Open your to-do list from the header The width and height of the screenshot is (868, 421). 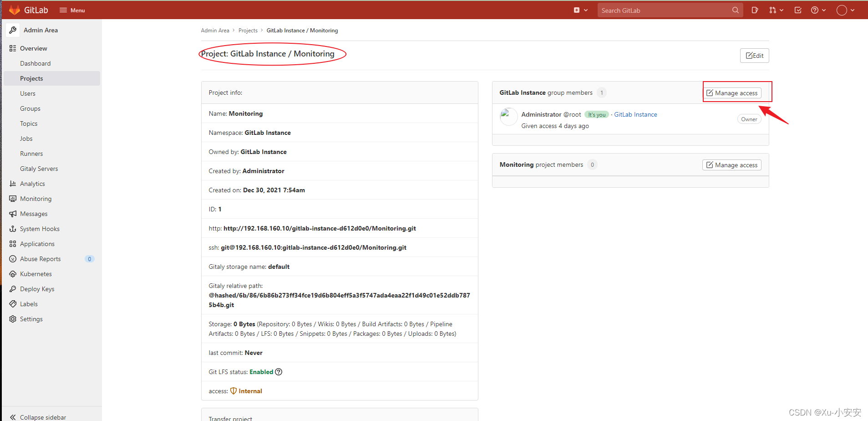tap(797, 10)
